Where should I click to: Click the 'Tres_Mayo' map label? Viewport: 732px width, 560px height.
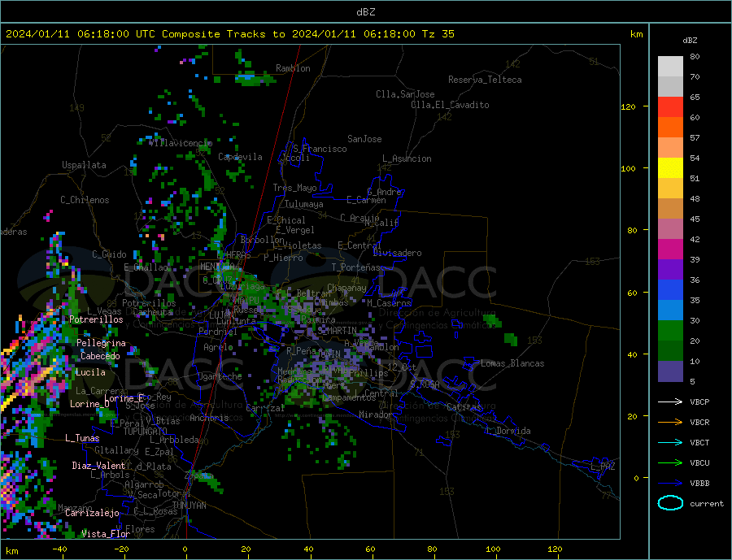coord(294,188)
